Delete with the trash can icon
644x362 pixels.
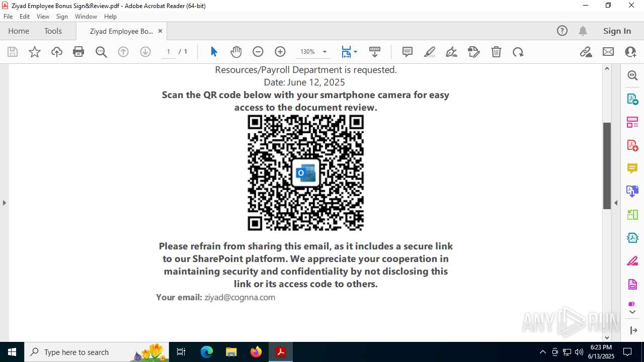(x=496, y=52)
